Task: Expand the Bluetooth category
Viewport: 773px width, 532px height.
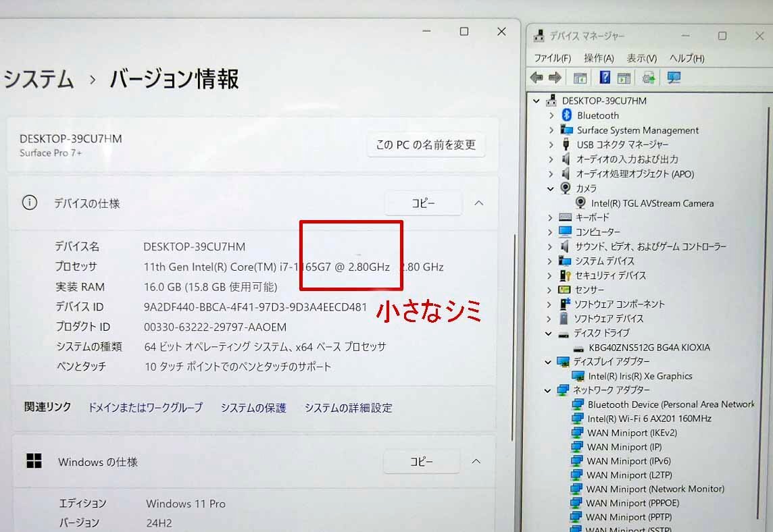Action: (551, 115)
